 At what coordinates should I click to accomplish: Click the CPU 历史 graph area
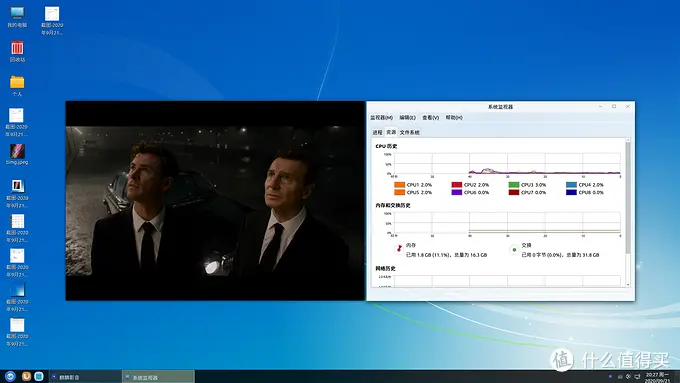click(x=507, y=164)
